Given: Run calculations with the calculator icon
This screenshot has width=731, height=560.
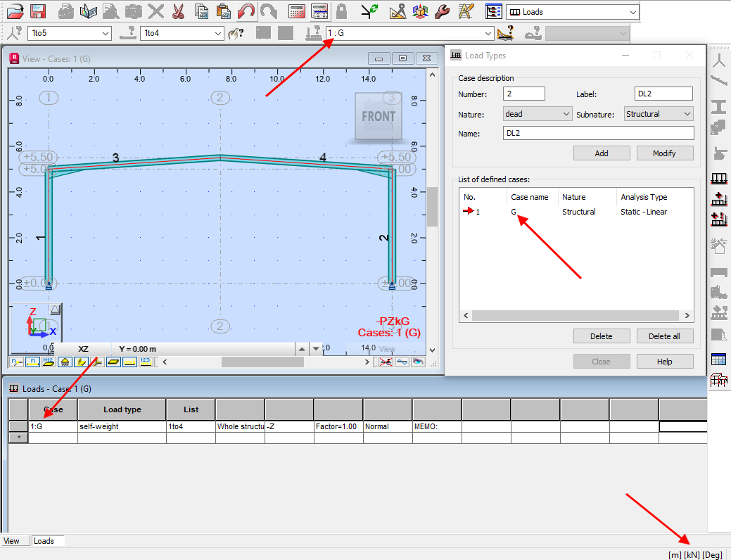Looking at the screenshot, I should pyautogui.click(x=297, y=11).
